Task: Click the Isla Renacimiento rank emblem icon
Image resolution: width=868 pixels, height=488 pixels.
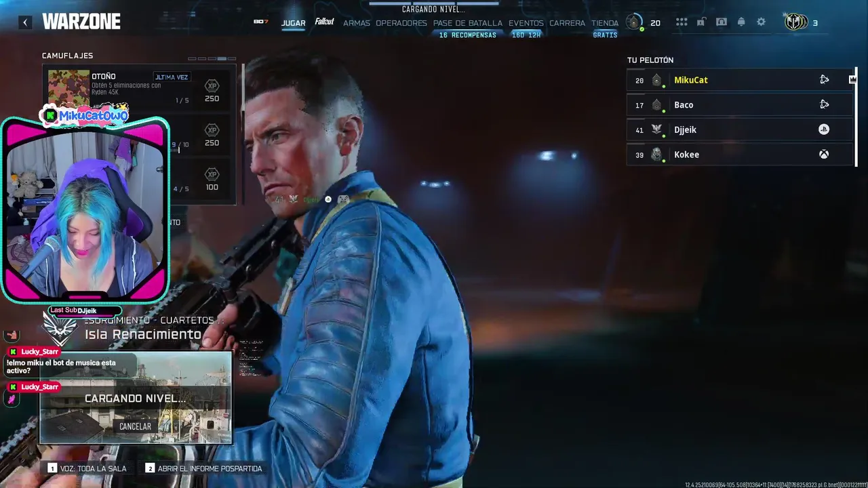Action: (x=60, y=329)
